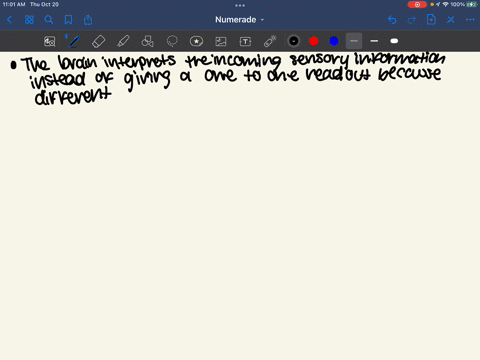The height and width of the screenshot is (360, 480).
Task: Select the Lasso tool
Action: pyautogui.click(x=172, y=41)
